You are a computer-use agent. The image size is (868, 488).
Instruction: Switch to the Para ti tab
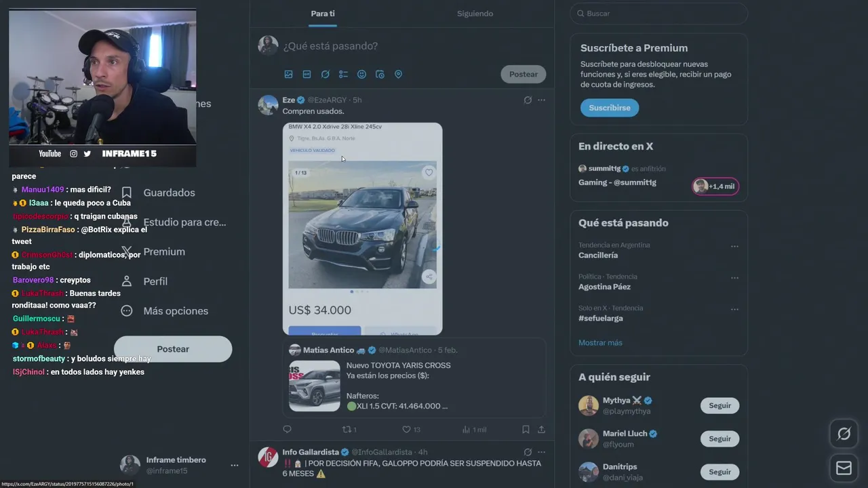(323, 14)
